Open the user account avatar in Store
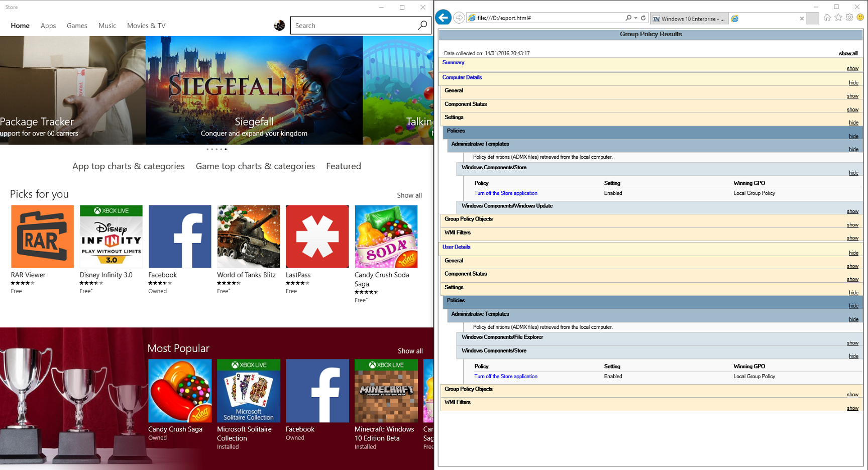 [x=280, y=25]
